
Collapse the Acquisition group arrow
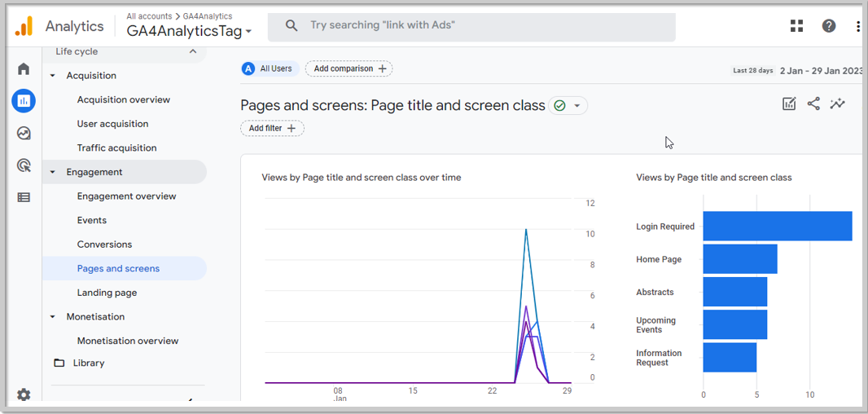coord(53,75)
